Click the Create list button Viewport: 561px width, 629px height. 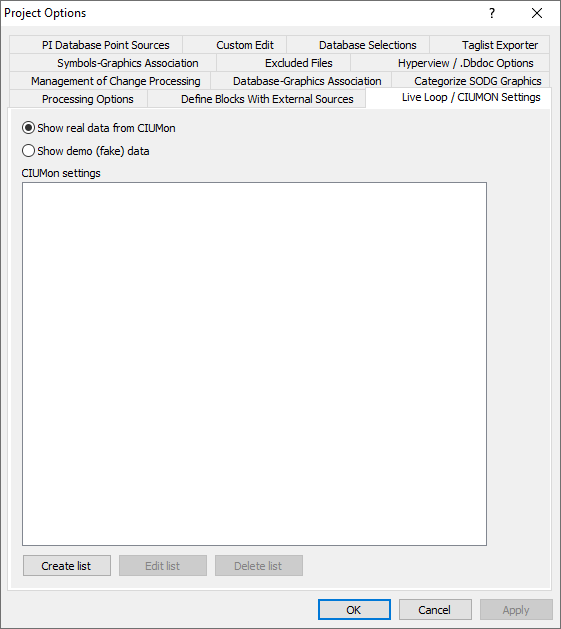click(x=67, y=566)
